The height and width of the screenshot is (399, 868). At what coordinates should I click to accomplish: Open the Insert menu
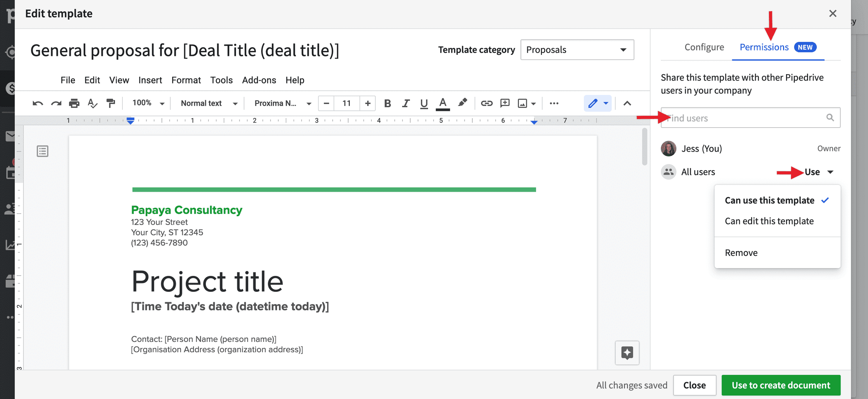point(150,80)
